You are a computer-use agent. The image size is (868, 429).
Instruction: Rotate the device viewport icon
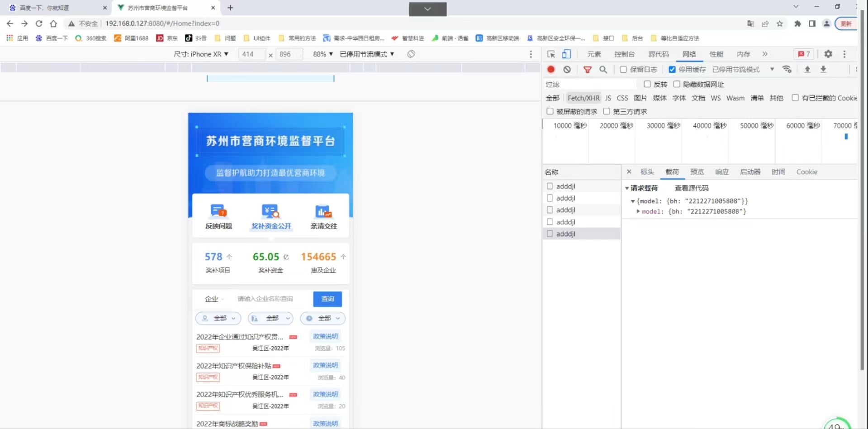(411, 54)
